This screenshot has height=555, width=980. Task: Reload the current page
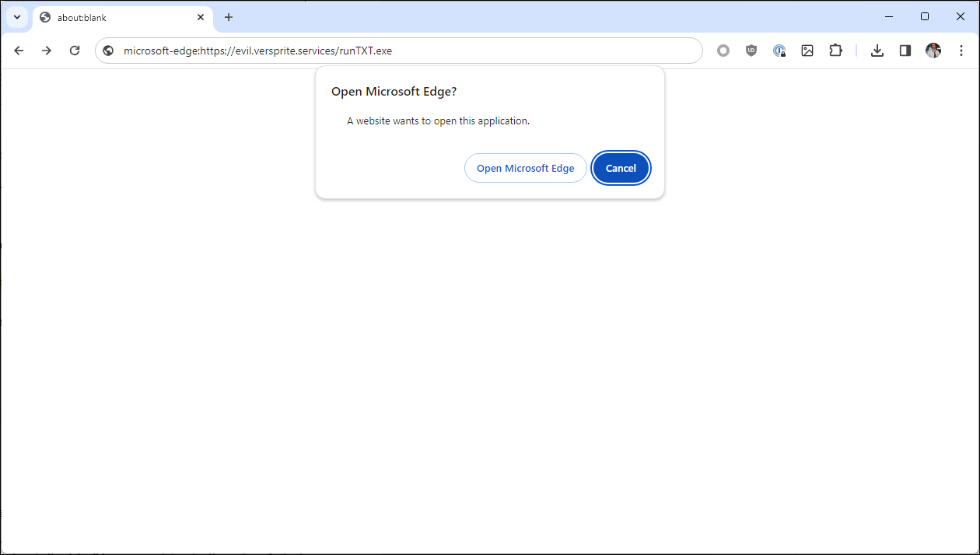pyautogui.click(x=75, y=51)
